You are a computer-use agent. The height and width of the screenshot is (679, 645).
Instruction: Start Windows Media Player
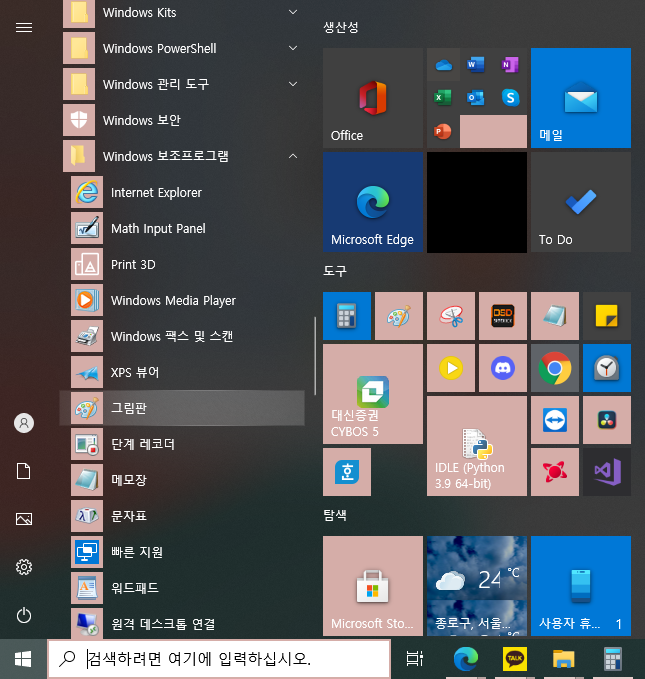182,300
